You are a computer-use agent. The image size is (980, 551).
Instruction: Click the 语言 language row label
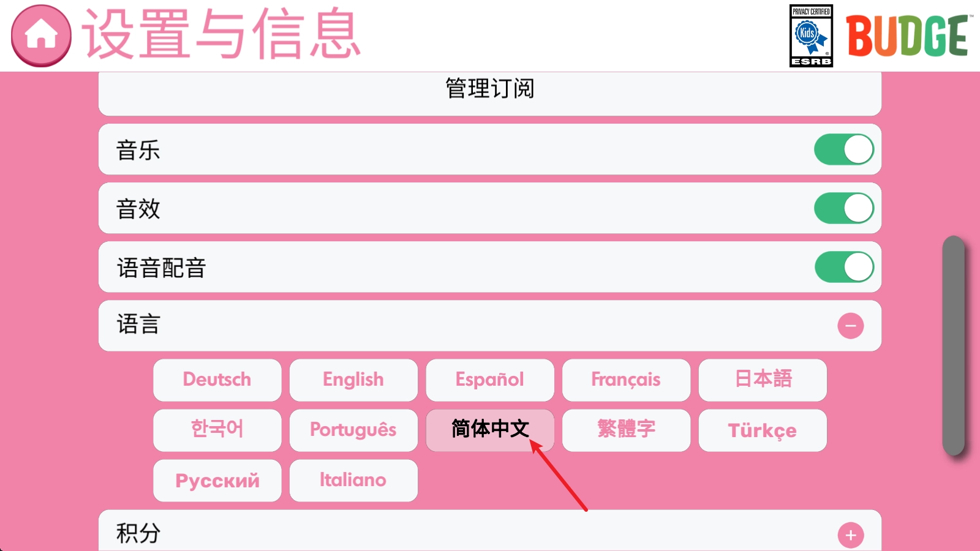(138, 325)
